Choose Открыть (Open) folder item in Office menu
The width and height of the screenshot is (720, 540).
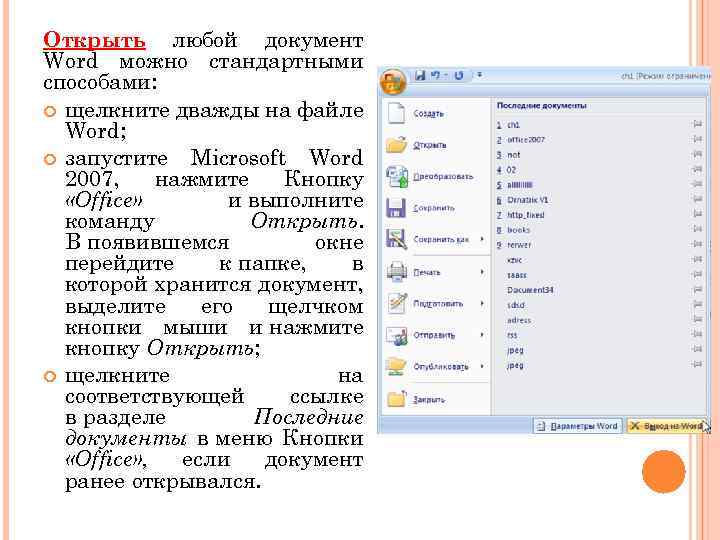(436, 145)
